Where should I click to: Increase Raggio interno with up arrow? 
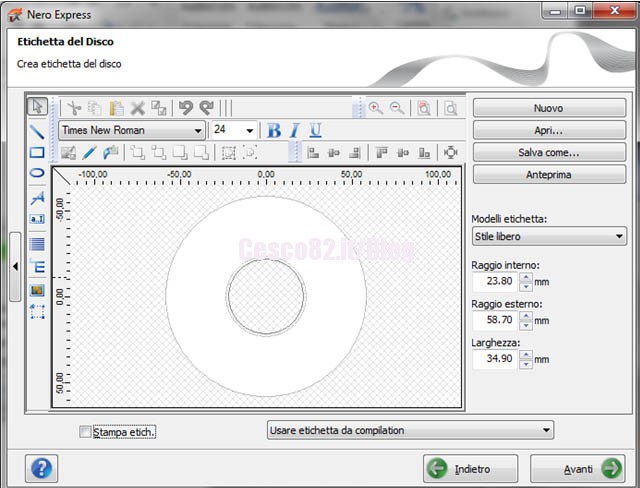click(526, 277)
